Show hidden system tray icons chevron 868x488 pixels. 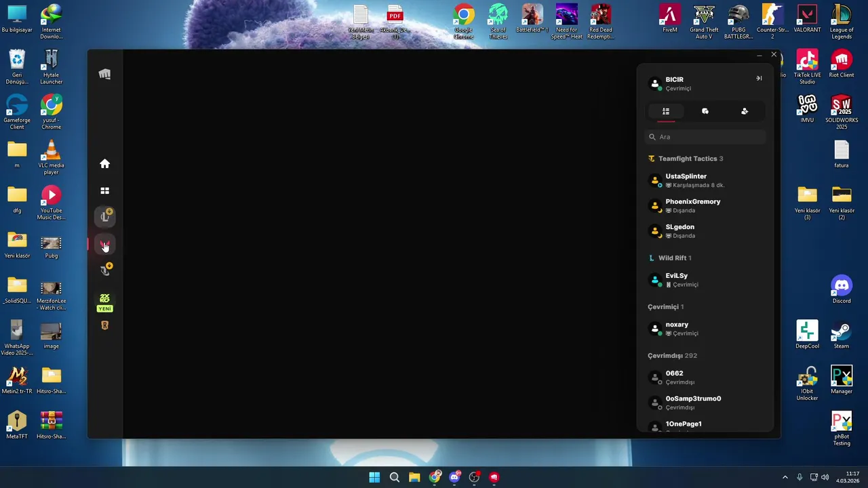785,477
